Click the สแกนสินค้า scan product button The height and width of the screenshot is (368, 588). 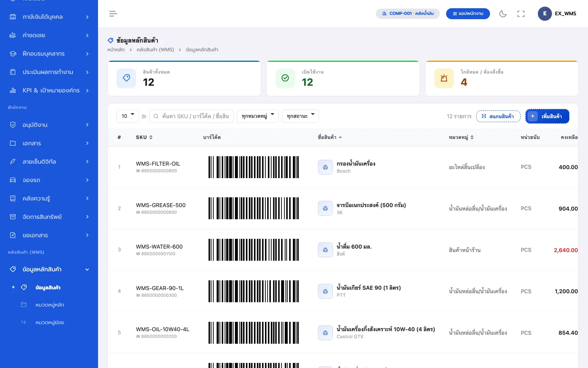tap(498, 116)
